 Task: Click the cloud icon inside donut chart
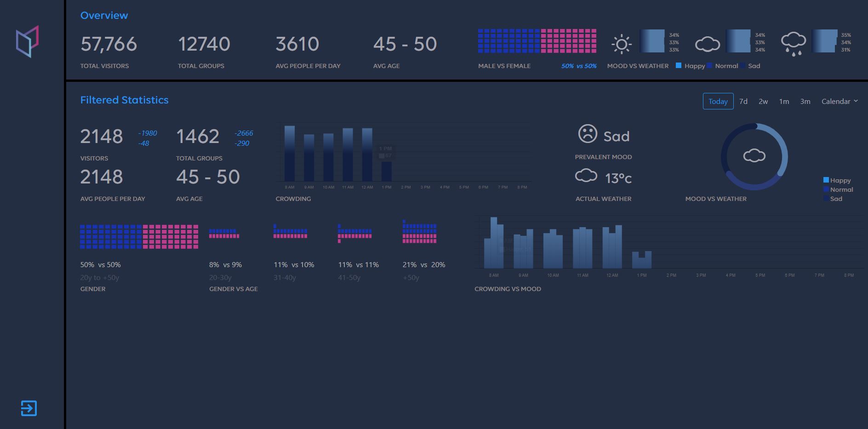(x=754, y=156)
